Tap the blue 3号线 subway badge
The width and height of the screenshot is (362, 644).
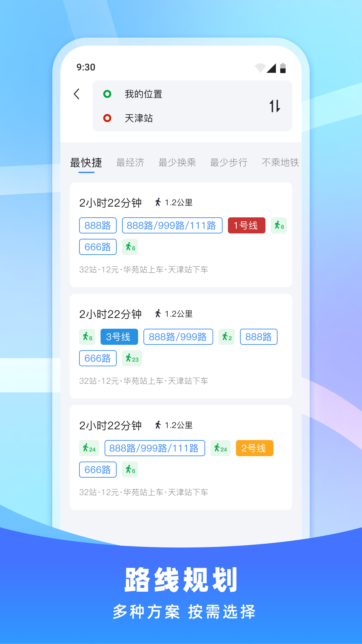coord(119,337)
